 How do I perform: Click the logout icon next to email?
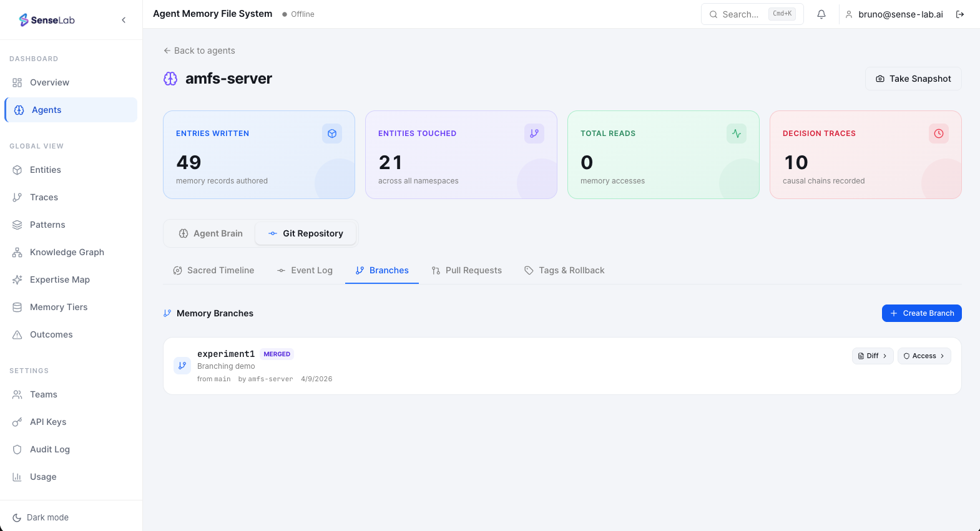pos(960,14)
